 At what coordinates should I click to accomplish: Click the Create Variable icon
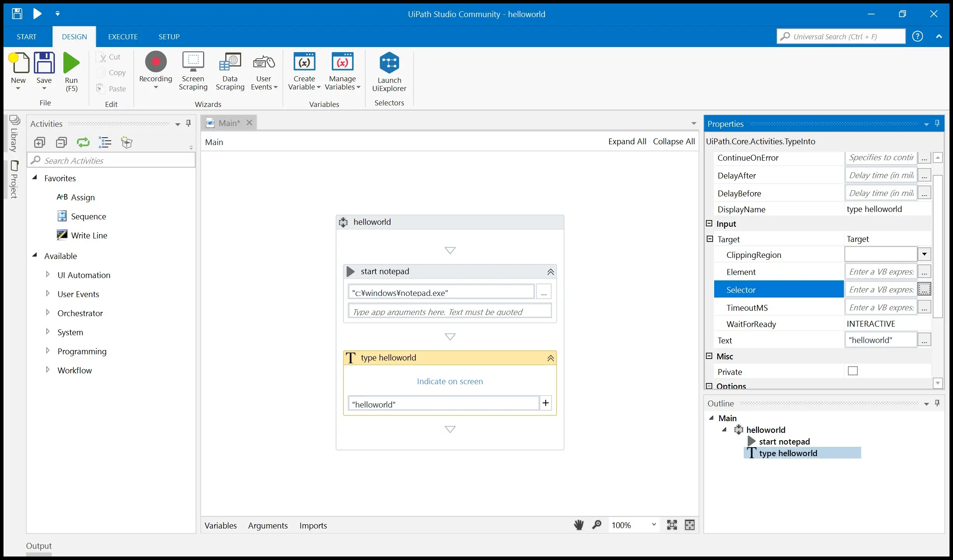(x=304, y=62)
